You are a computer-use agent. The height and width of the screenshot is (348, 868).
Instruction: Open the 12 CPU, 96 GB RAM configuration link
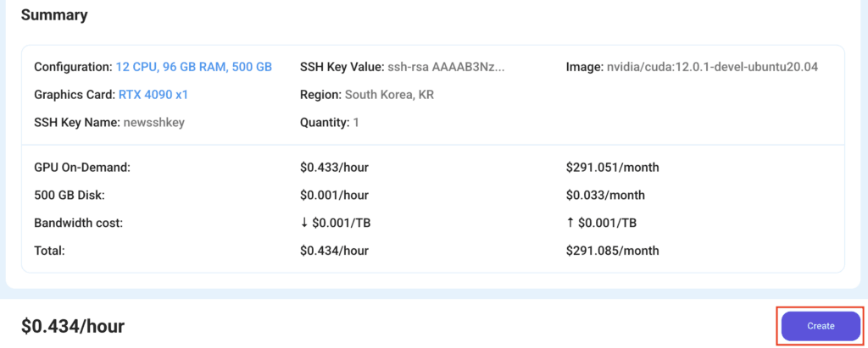pos(194,67)
